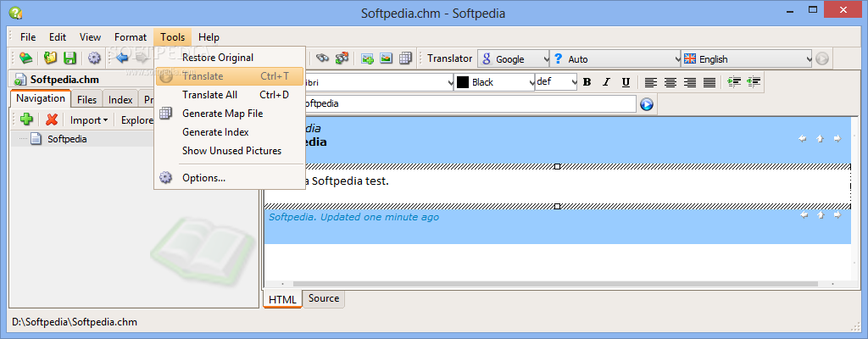Click the find and replace binoculars icon

coord(342,58)
